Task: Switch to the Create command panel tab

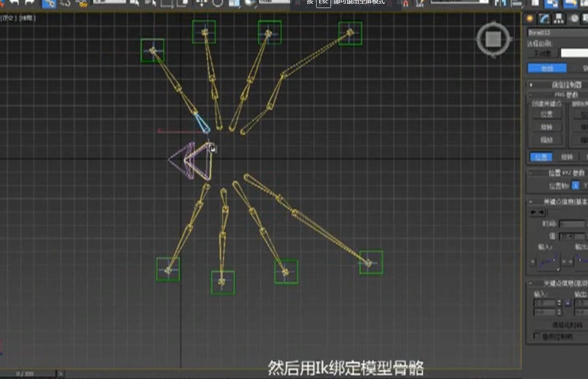Action: [x=530, y=18]
